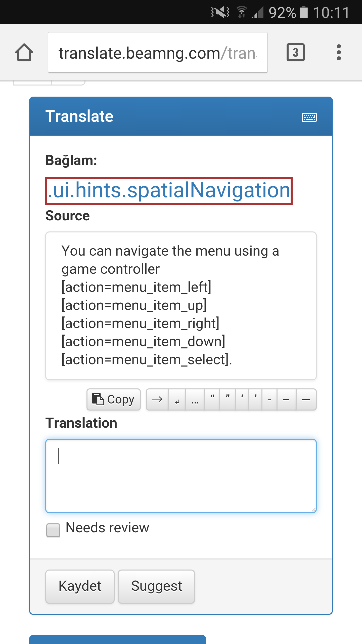Click the Kaydet save button
Screen dimensions: 362x644
pyautogui.click(x=80, y=586)
